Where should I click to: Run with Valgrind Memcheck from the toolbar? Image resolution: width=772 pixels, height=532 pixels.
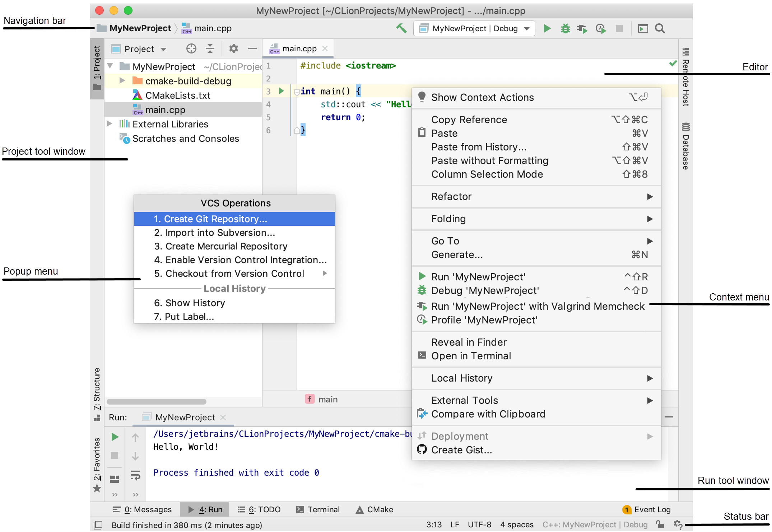click(x=582, y=28)
